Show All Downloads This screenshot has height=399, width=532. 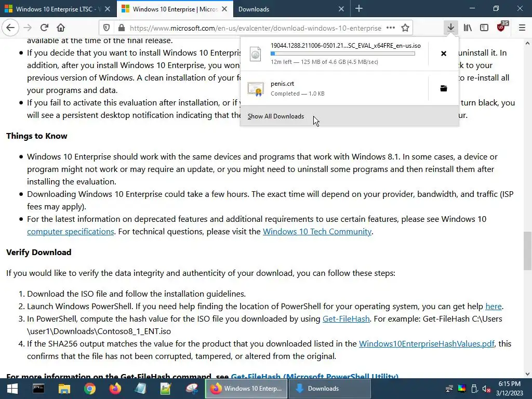(x=350, y=116)
